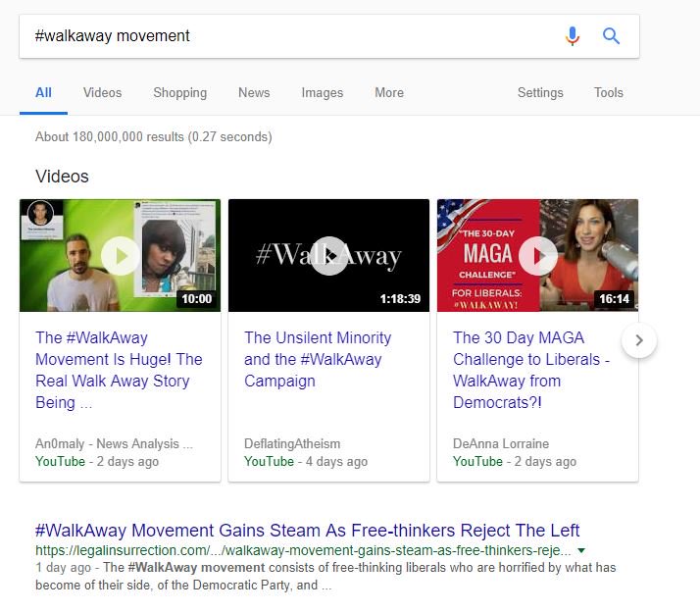This screenshot has width=700, height=613.
Task: Open 'The #WalkAway Movement Is Huge!' video link
Action: coord(119,370)
